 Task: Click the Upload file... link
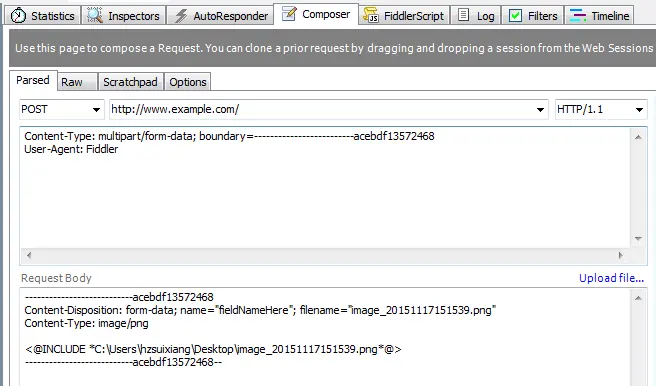(x=611, y=278)
